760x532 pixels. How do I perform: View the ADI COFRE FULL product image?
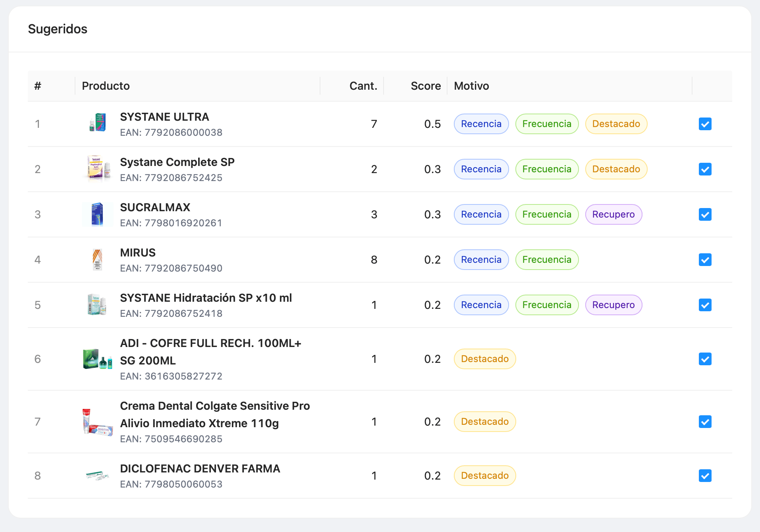(x=98, y=359)
